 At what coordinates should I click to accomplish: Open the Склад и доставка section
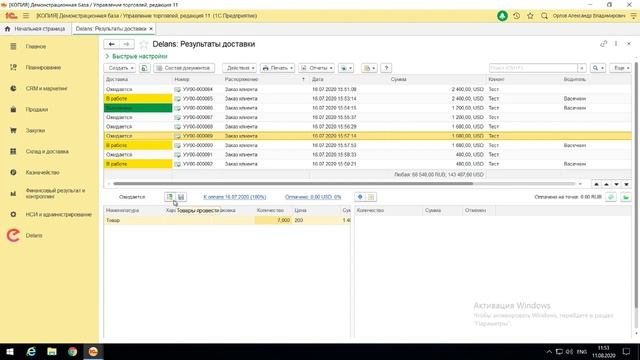click(x=47, y=151)
